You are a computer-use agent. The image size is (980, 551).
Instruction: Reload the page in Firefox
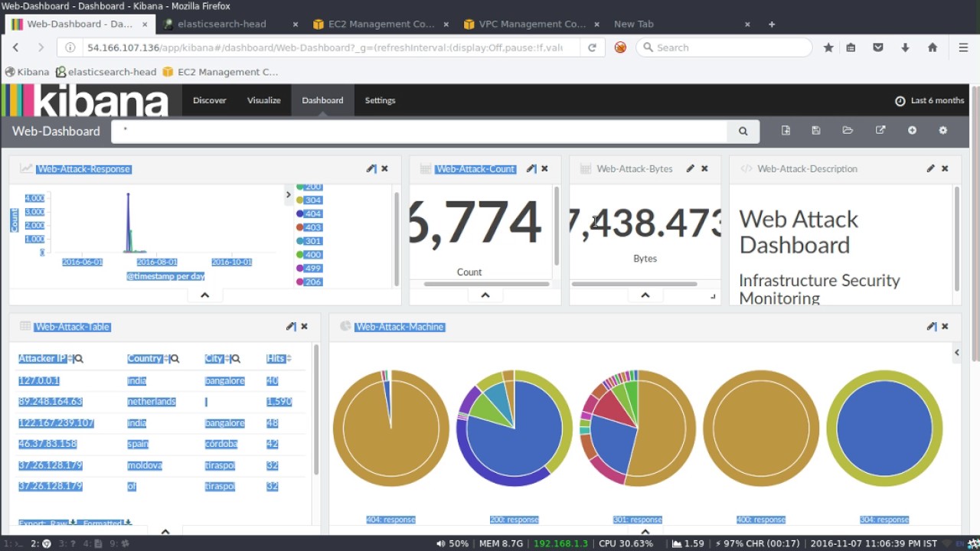[x=592, y=47]
